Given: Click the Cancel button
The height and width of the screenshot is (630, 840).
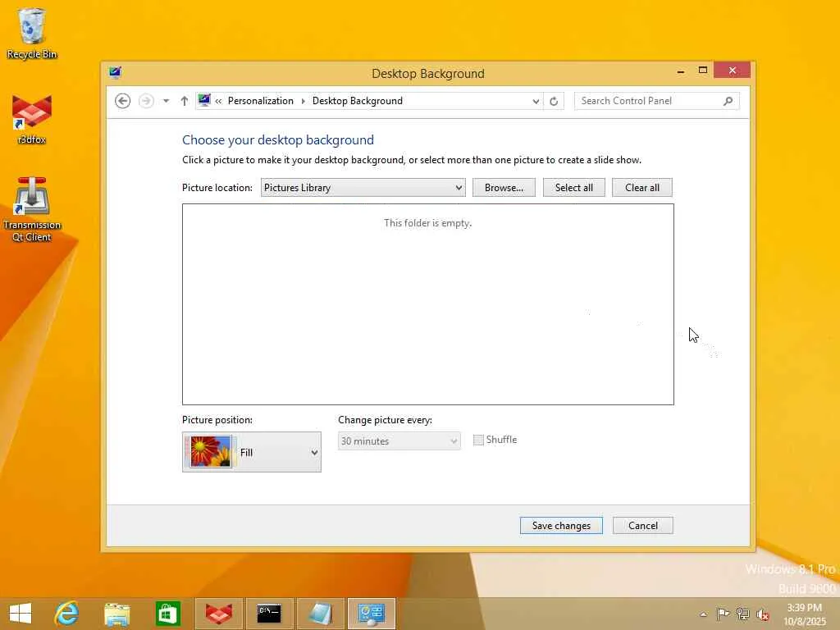Looking at the screenshot, I should pyautogui.click(x=643, y=526).
